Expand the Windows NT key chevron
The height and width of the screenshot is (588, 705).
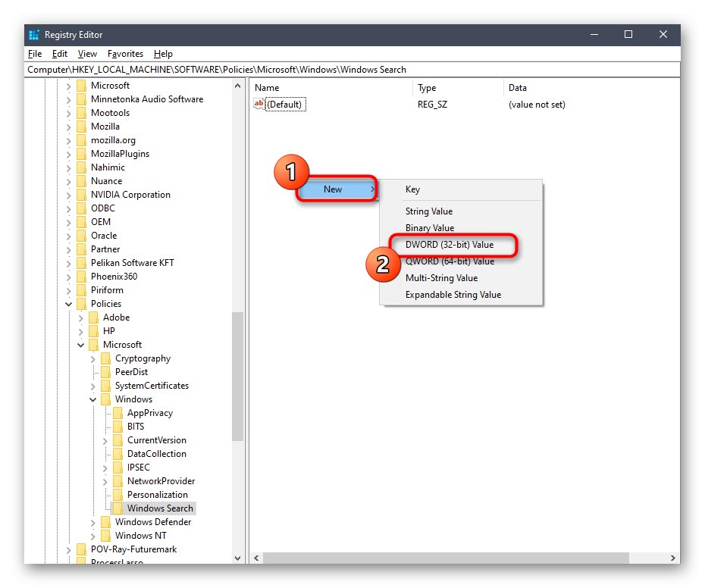(x=92, y=536)
